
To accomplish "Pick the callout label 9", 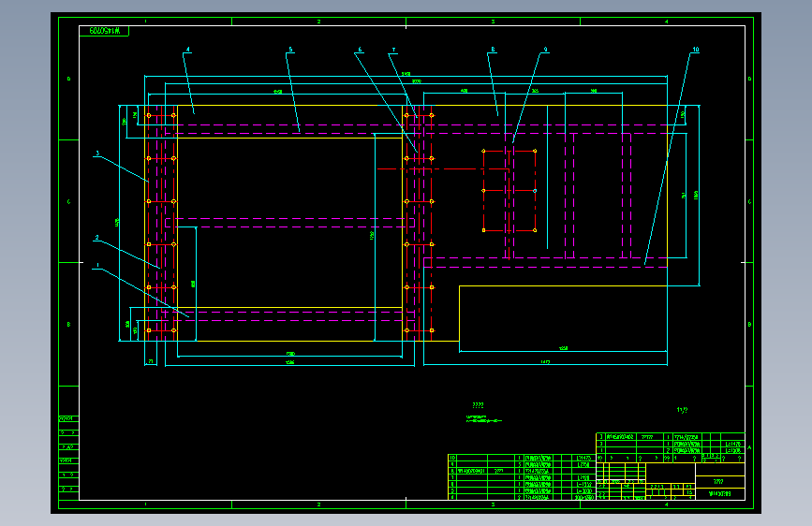I will tap(545, 50).
